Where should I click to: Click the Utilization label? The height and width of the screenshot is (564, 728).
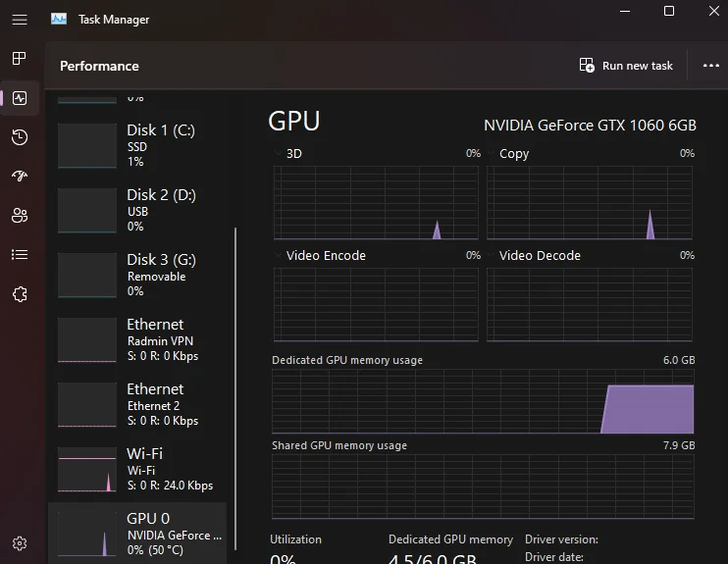click(295, 539)
